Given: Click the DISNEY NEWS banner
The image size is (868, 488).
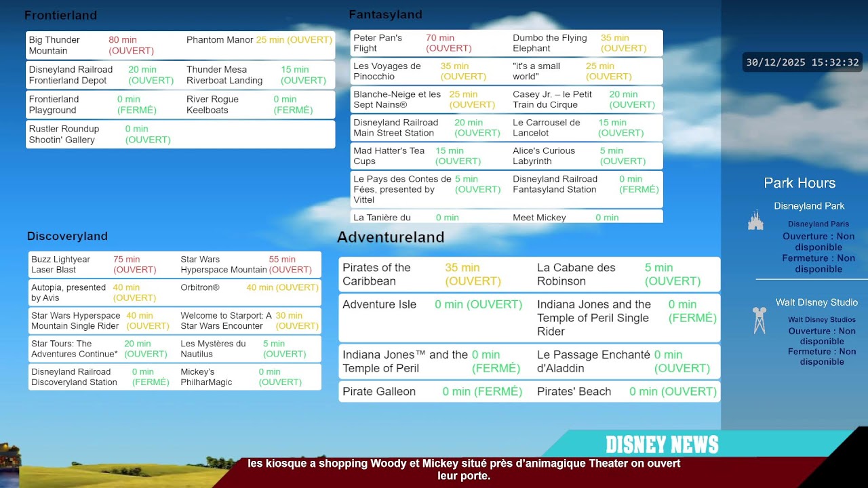Looking at the screenshot, I should point(662,445).
